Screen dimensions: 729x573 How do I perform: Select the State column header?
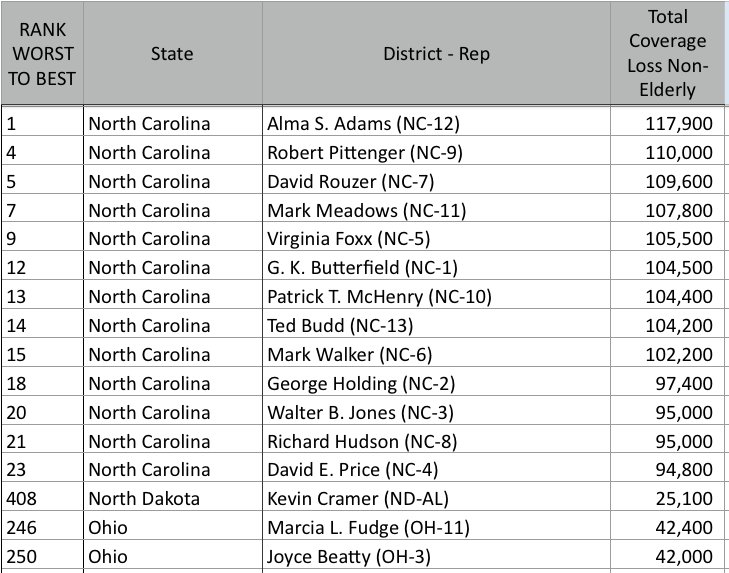172,53
